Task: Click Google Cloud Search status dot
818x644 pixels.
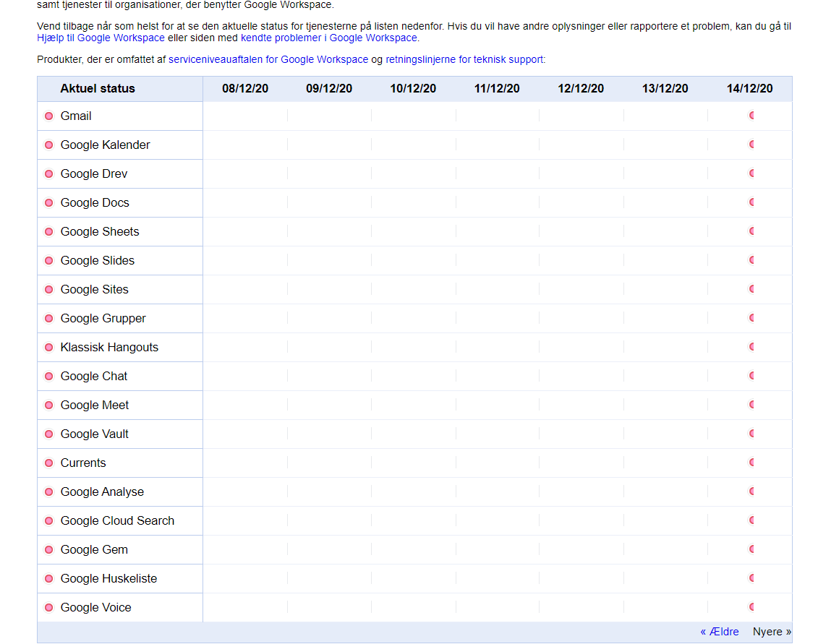Action: pos(49,521)
